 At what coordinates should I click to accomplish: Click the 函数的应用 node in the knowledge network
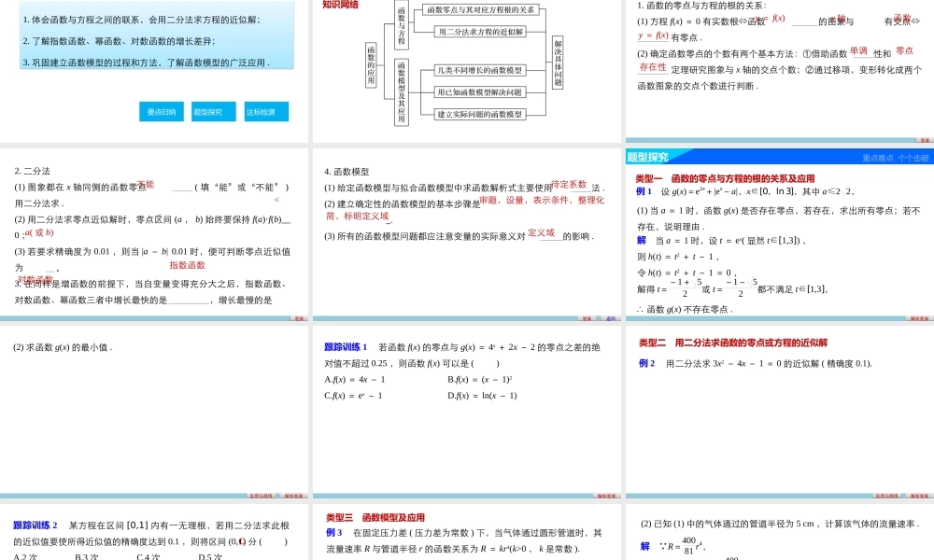(370, 67)
